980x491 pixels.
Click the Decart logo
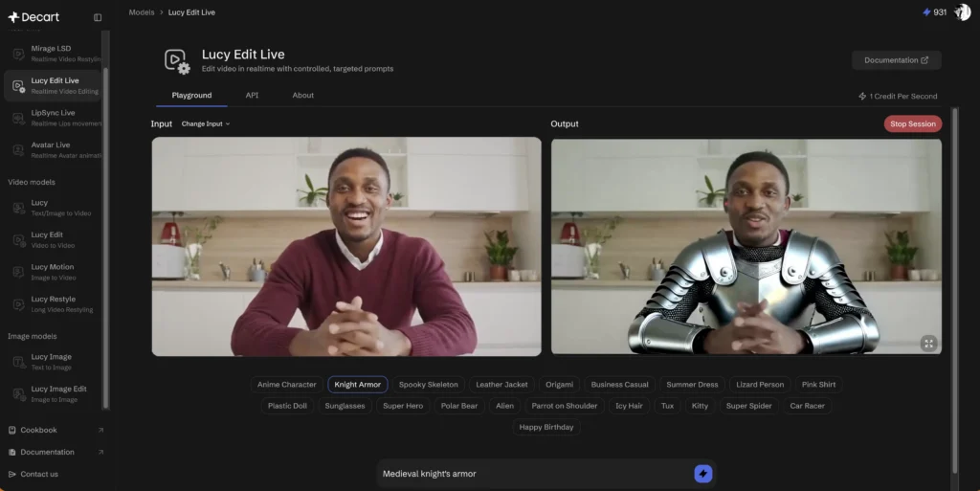point(34,17)
